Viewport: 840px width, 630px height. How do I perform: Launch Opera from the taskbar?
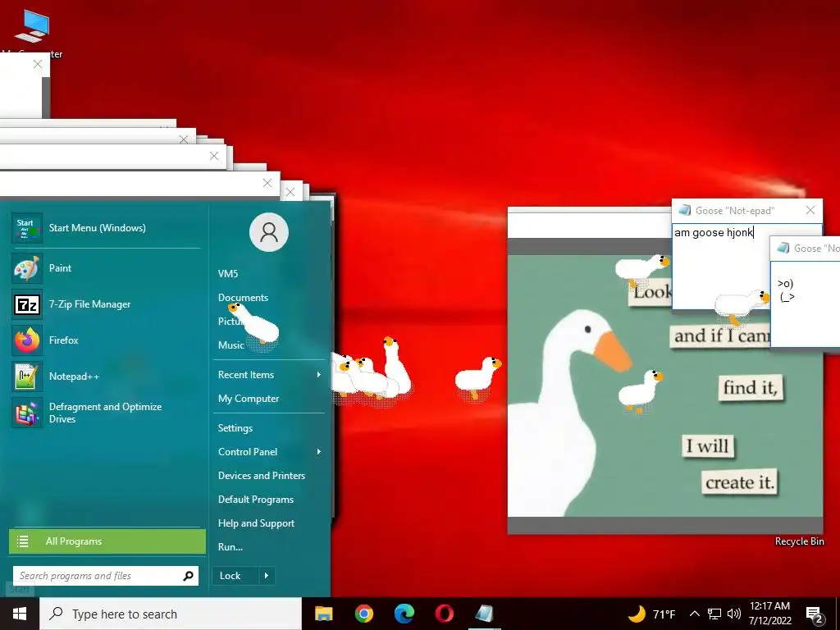pos(444,614)
